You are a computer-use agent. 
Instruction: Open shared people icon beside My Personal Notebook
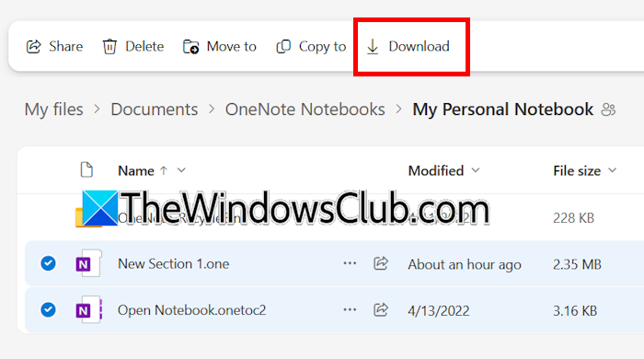pos(608,110)
